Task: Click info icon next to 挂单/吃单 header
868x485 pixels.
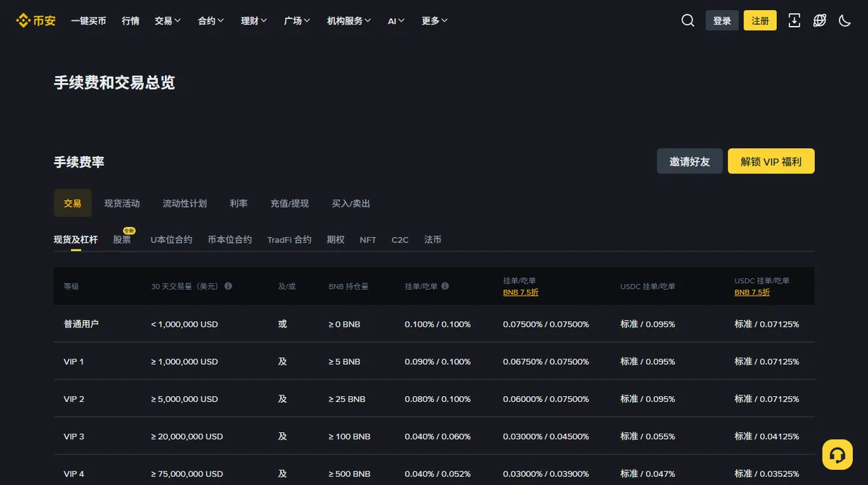Action: pos(445,286)
